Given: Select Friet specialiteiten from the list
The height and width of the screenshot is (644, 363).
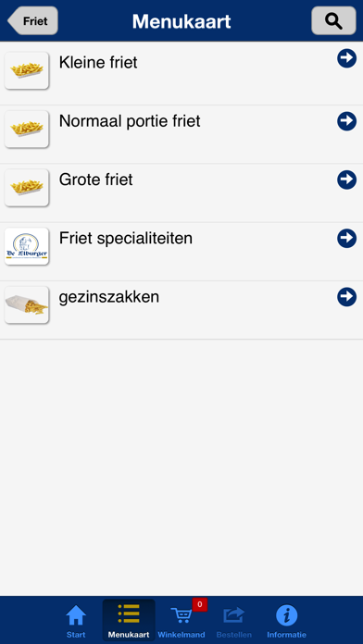Looking at the screenshot, I should pos(181,252).
